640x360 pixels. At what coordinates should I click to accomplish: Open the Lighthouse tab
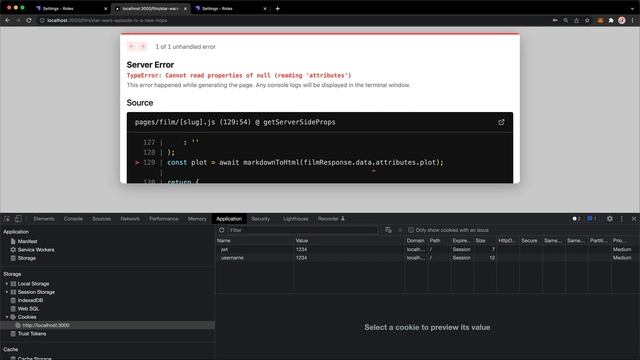click(x=296, y=219)
